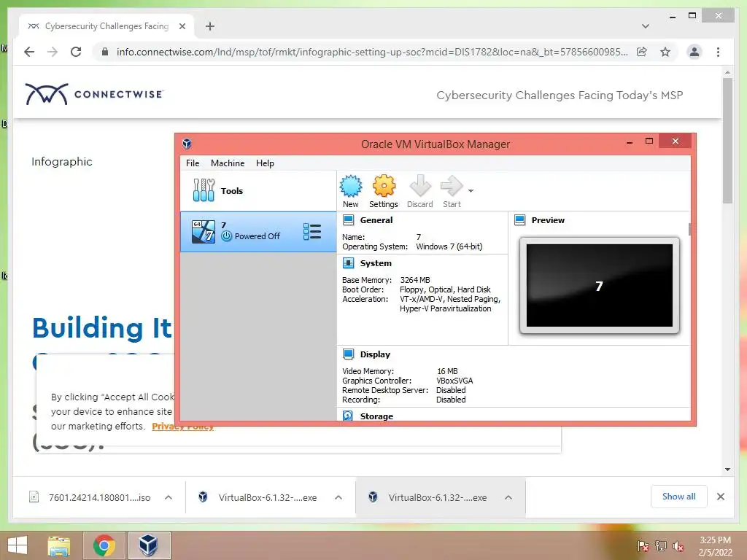Click the 3264 MB base memory value
The image size is (747, 560).
(x=415, y=280)
